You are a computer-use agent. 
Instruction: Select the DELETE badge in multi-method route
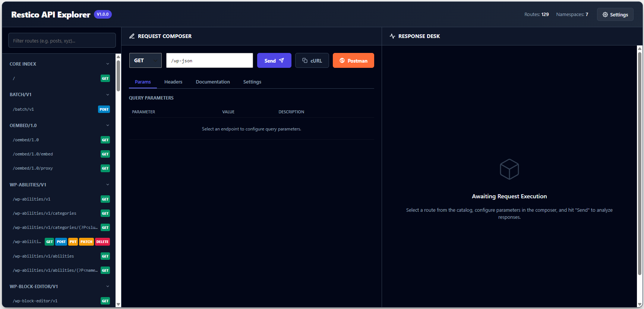pos(102,242)
